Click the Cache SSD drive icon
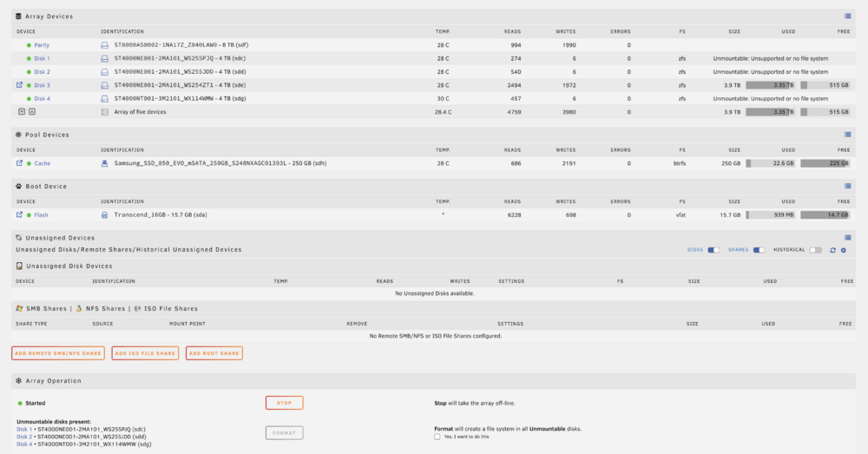The width and height of the screenshot is (868, 454). (104, 163)
